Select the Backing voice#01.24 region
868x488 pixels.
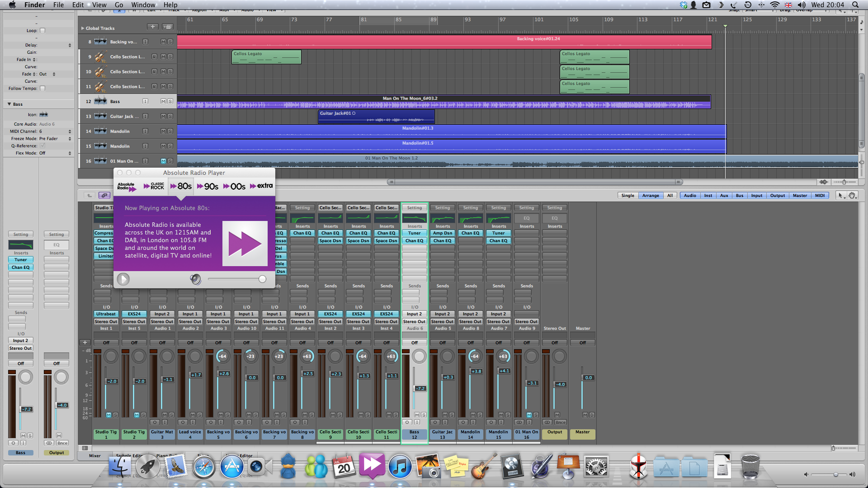pos(444,42)
